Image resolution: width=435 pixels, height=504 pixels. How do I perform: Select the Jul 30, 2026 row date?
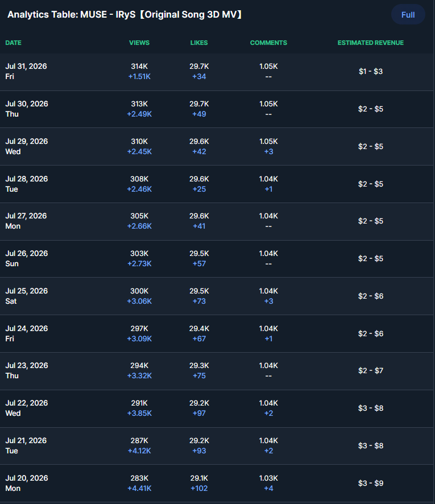coord(27,104)
